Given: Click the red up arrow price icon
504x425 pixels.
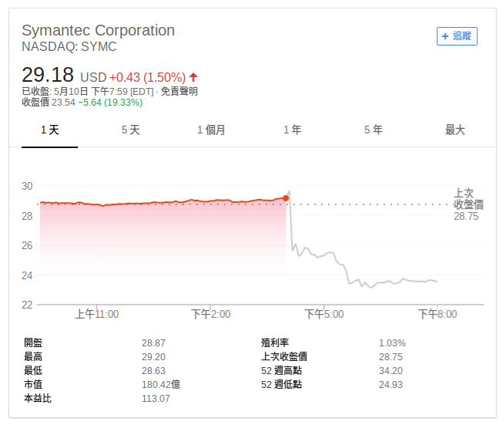Looking at the screenshot, I should 193,77.
